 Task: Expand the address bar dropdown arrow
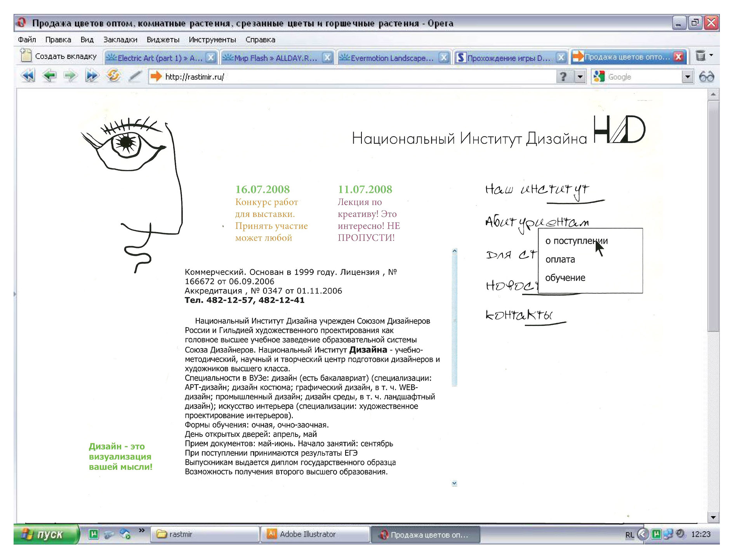580,77
